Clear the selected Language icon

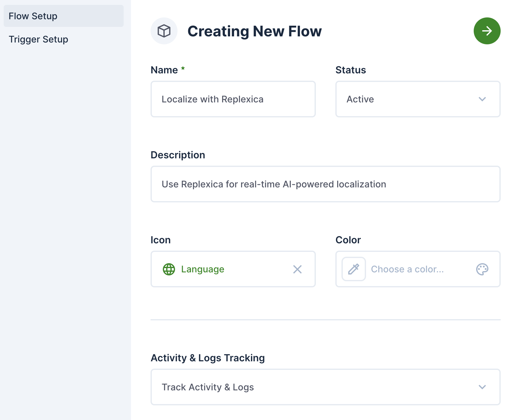[x=297, y=269]
